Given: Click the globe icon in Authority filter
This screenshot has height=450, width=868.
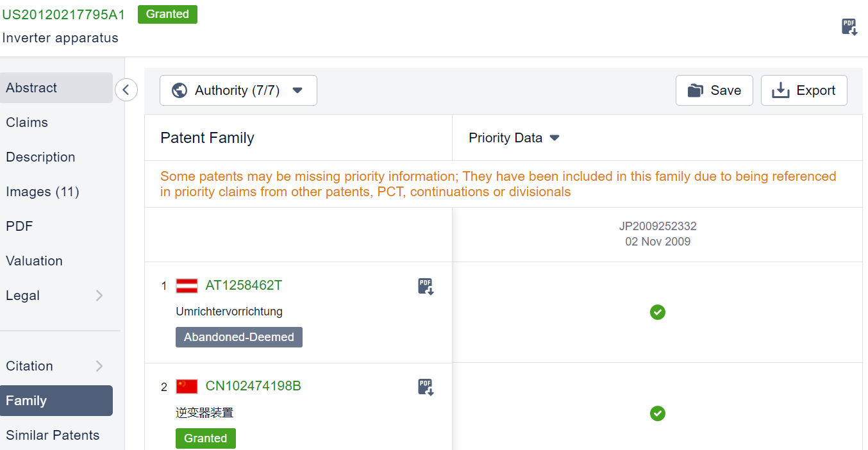Looking at the screenshot, I should click(179, 90).
